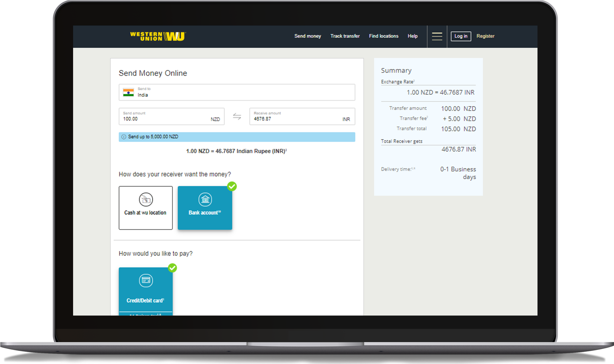Select Cash at wu location as receive method
The width and height of the screenshot is (614, 364).
pos(145,208)
